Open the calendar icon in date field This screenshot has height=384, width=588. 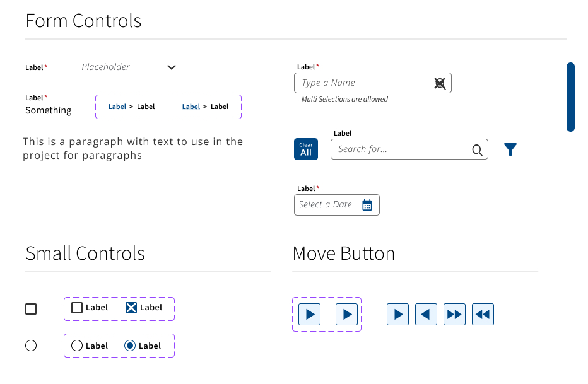(x=367, y=205)
